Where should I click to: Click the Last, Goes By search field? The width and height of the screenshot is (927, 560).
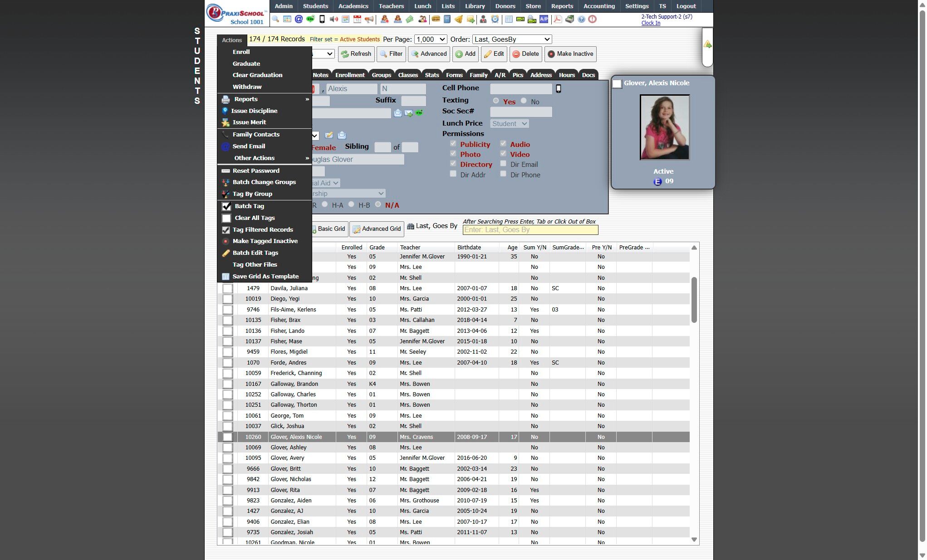coord(530,230)
